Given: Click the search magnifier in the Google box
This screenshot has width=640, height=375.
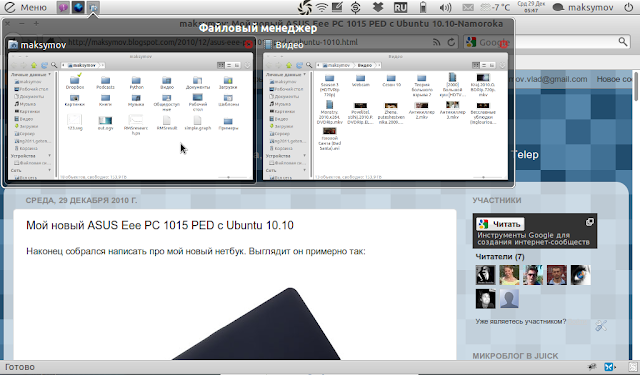Looking at the screenshot, I should coord(622,42).
